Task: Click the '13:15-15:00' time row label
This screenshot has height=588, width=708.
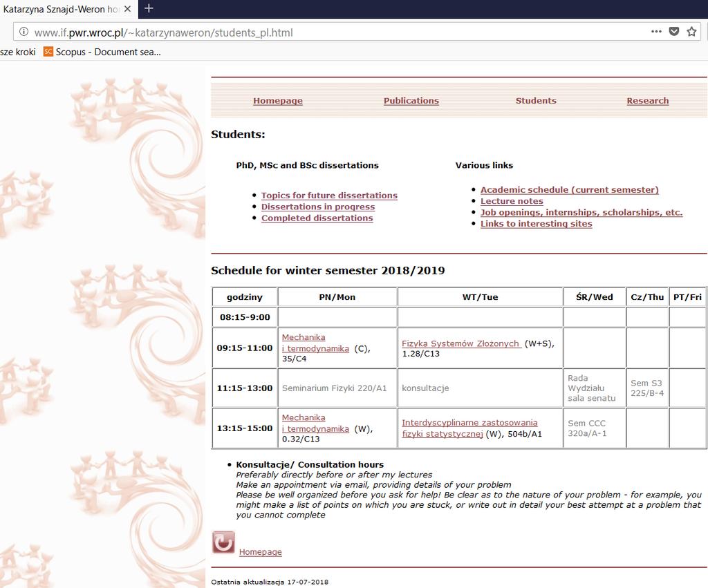Action: pos(245,428)
